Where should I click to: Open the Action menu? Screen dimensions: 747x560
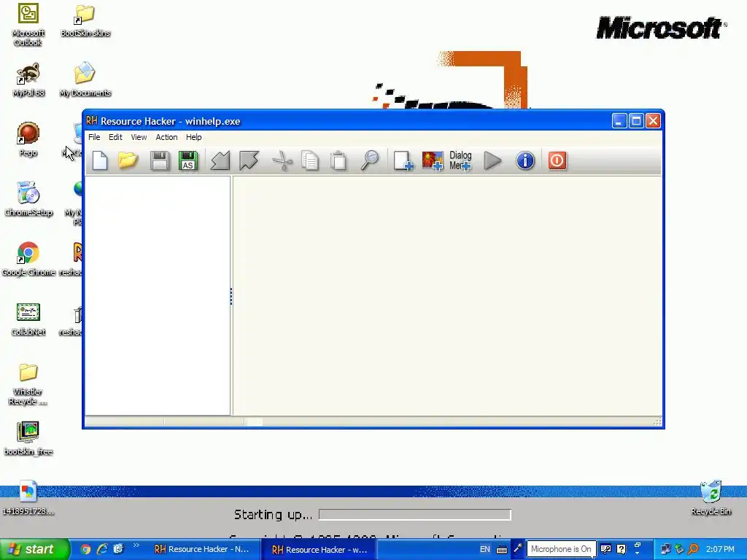click(166, 137)
